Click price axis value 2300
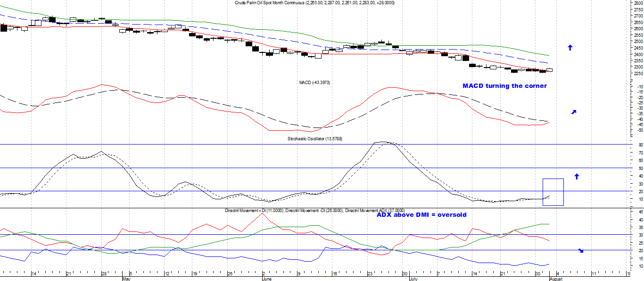Image resolution: width=644 pixels, height=281 pixels. (x=637, y=67)
